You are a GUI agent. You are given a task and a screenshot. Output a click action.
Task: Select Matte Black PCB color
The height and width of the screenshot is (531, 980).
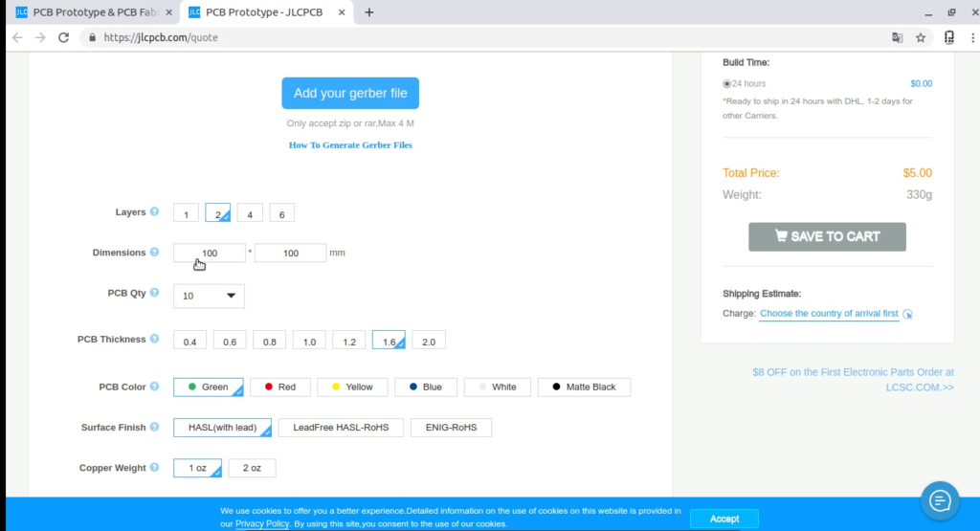click(x=584, y=387)
